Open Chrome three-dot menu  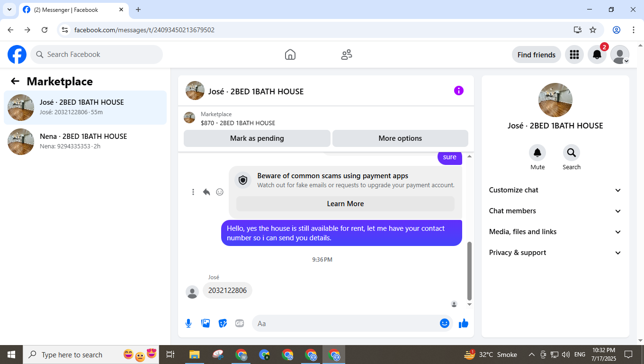click(x=634, y=30)
